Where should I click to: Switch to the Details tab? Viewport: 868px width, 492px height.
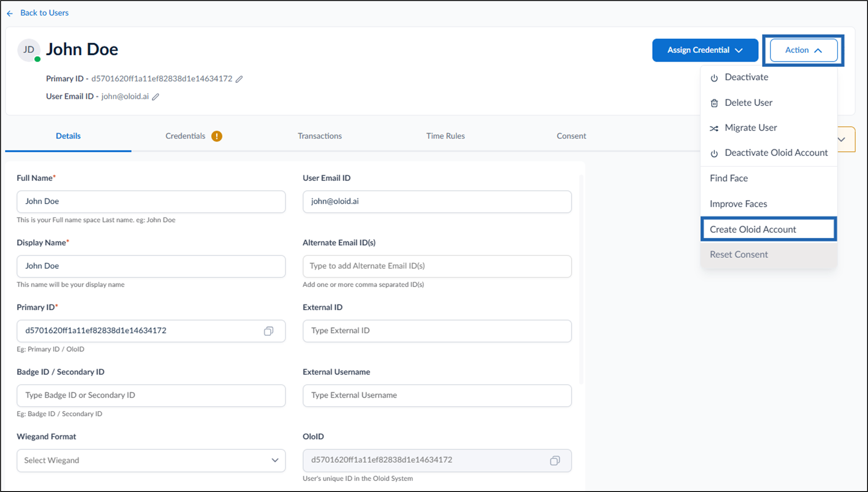(x=68, y=136)
